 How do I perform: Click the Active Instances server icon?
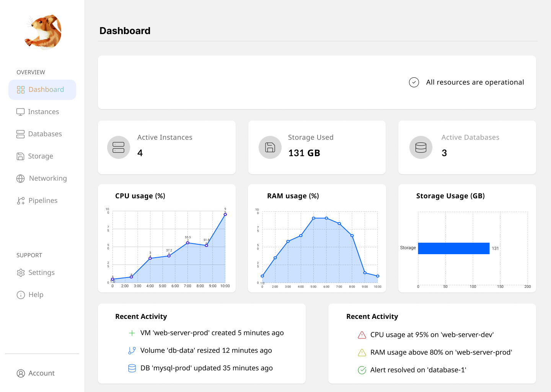[119, 147]
